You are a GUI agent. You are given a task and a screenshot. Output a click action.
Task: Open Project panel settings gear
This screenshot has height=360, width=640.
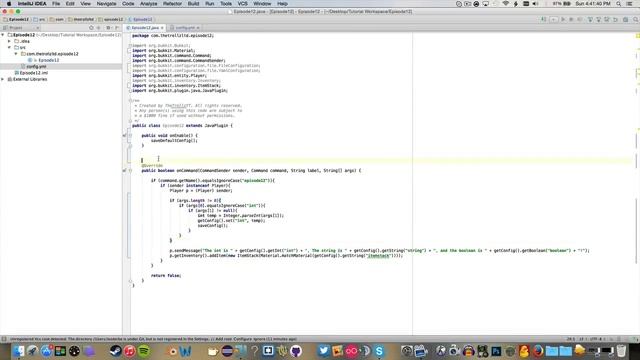tap(108, 28)
